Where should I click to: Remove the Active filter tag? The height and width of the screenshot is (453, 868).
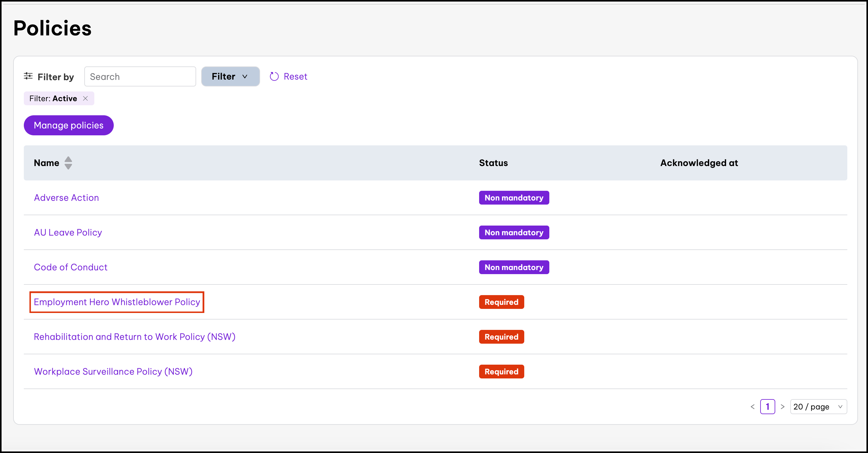coord(86,98)
